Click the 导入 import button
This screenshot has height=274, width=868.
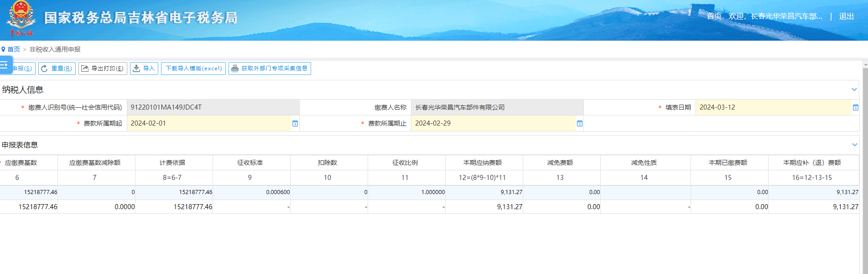coord(144,68)
